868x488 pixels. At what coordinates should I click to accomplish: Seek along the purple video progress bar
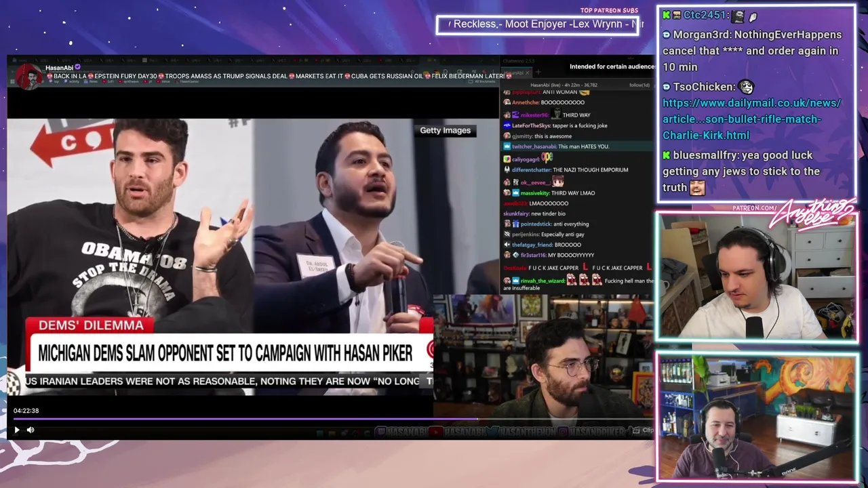244,420
